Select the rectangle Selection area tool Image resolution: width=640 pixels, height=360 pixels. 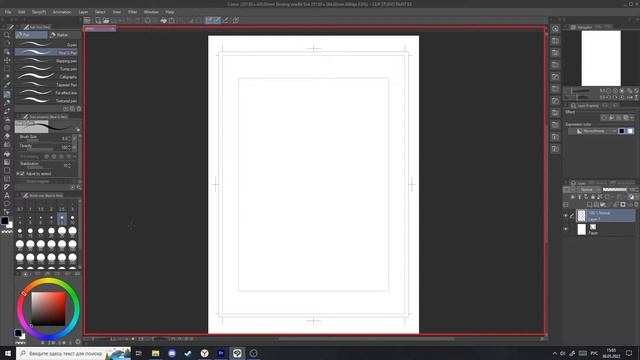point(7,69)
